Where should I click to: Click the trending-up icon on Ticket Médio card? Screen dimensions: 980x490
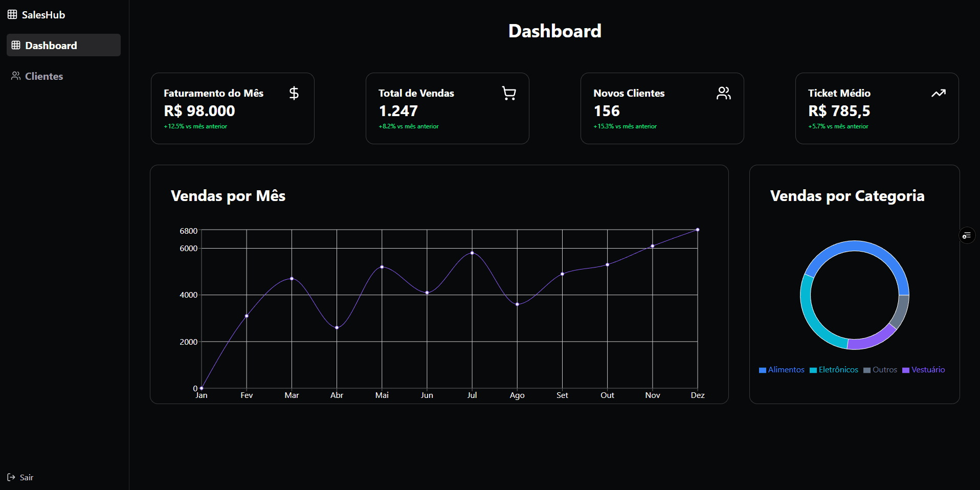coord(938,93)
